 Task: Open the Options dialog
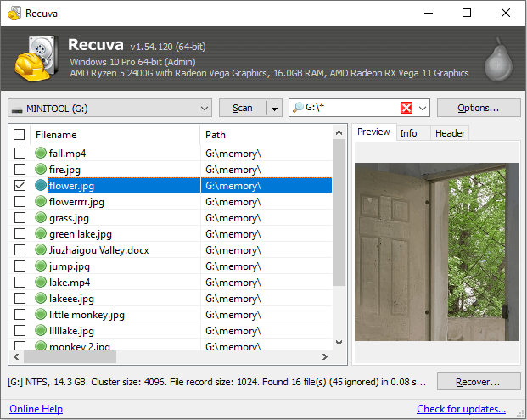pos(479,109)
